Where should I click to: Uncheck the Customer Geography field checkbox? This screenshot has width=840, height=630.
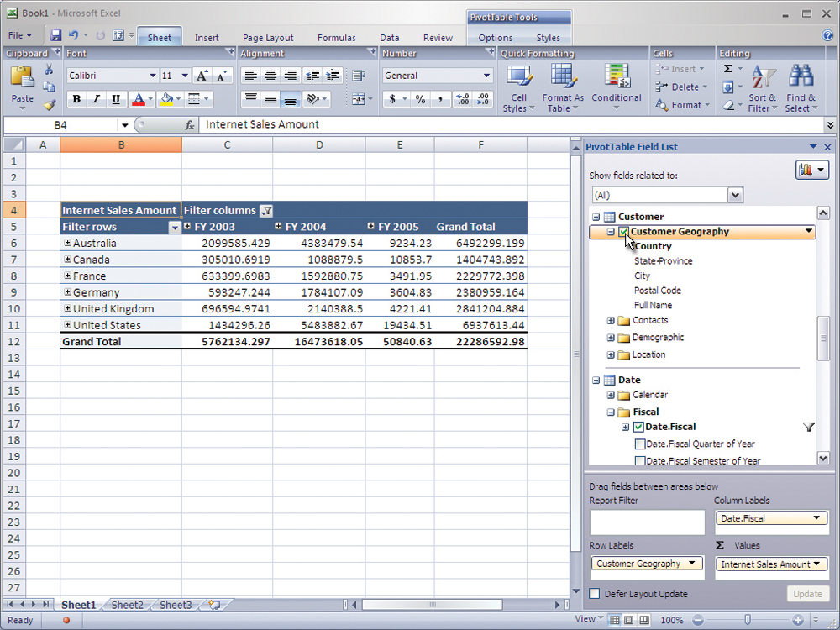(x=623, y=232)
